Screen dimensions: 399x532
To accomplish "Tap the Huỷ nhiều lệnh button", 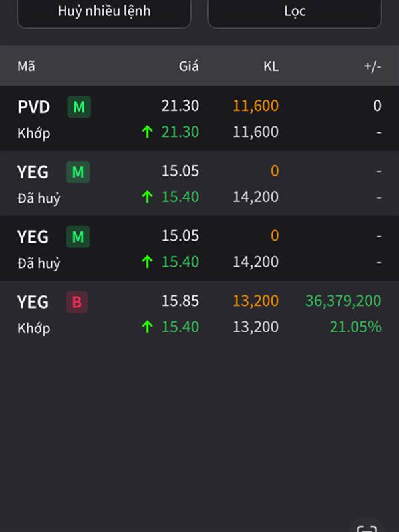I will point(104,12).
